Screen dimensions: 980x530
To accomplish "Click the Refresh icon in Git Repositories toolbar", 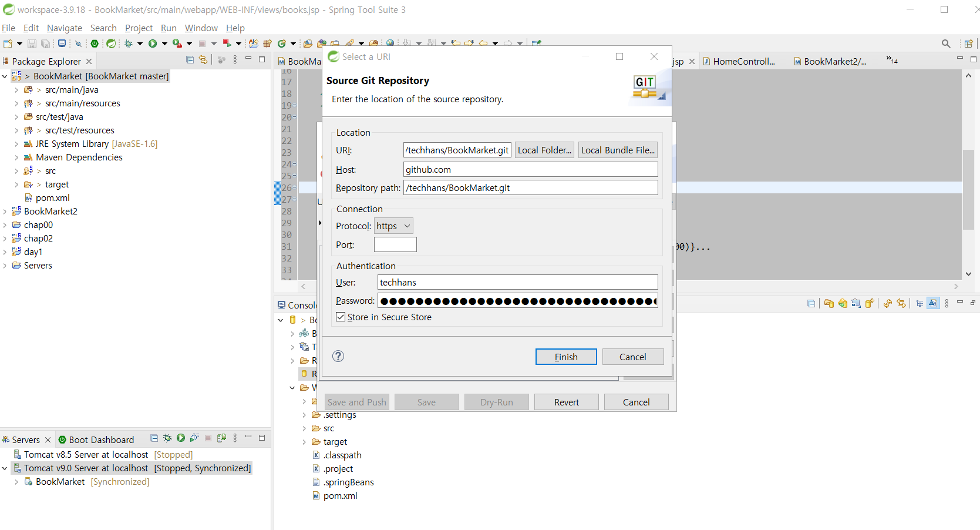I will (888, 303).
